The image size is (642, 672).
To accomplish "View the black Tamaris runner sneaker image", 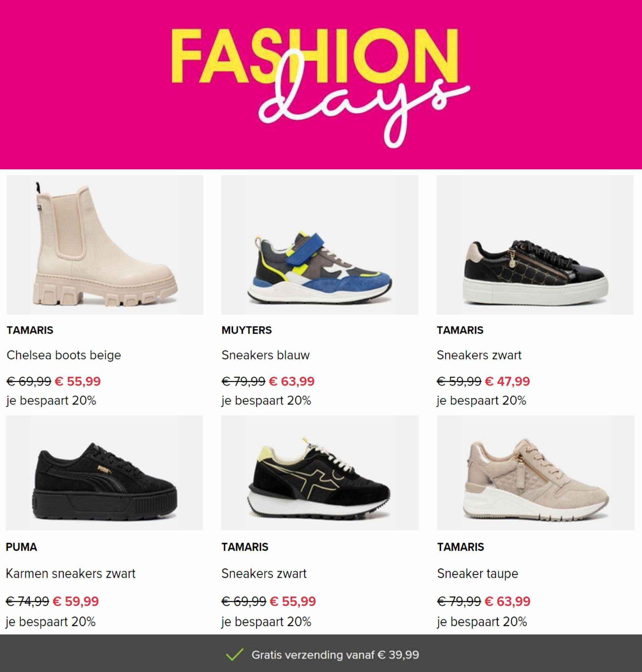I will 320,473.
